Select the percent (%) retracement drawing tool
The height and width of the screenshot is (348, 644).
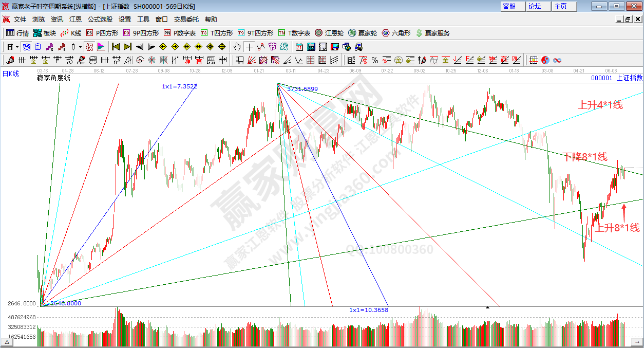(375, 60)
